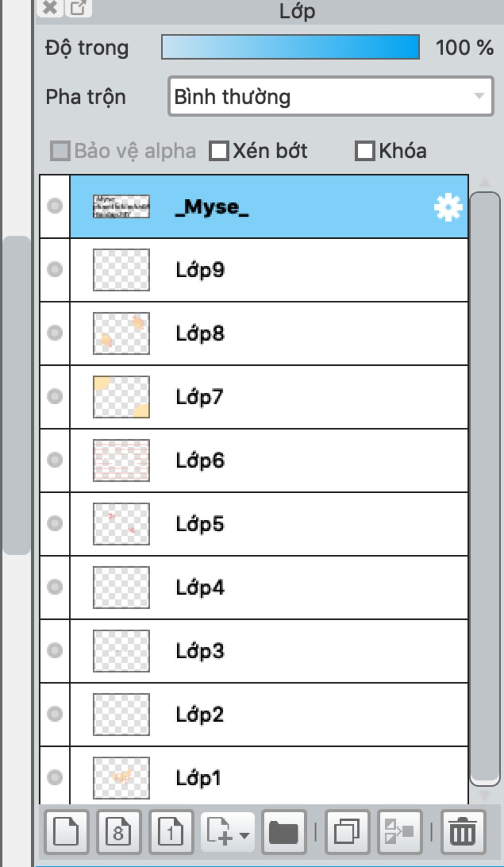Toggle visibility of Lớp5 layer
The width and height of the screenshot is (504, 867).
click(55, 523)
